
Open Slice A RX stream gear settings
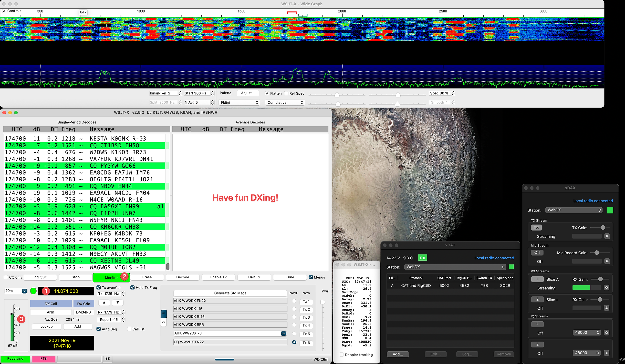point(606,287)
